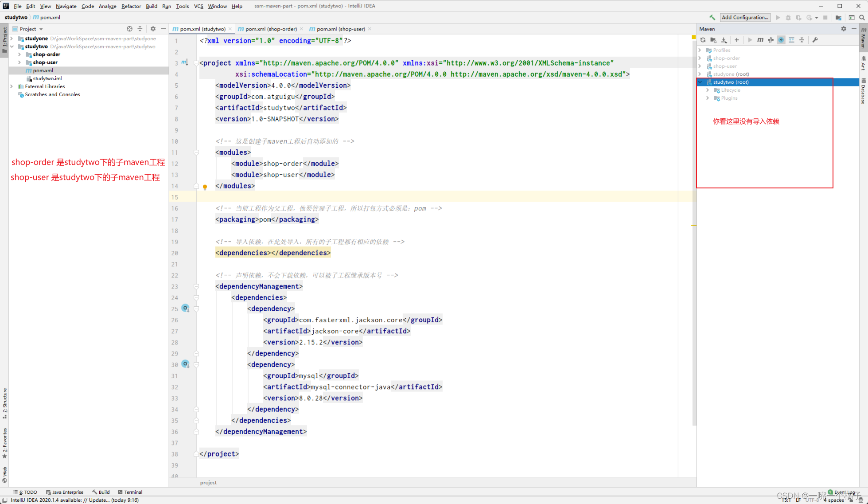The width and height of the screenshot is (868, 504).
Task: Expand Plugins node in Maven panel
Action: 708,98
